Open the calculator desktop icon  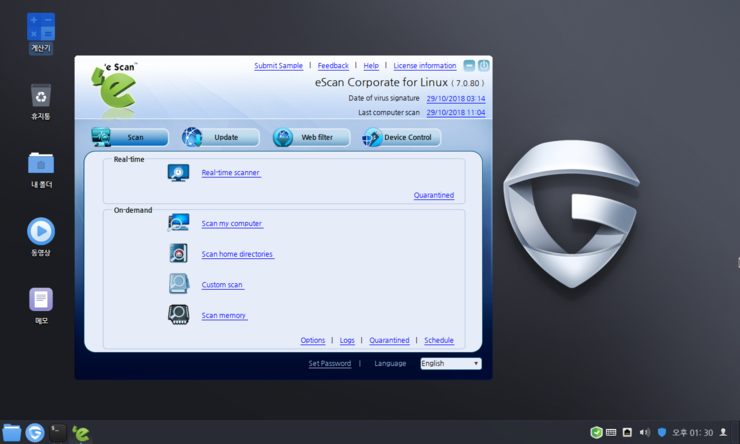tap(41, 33)
